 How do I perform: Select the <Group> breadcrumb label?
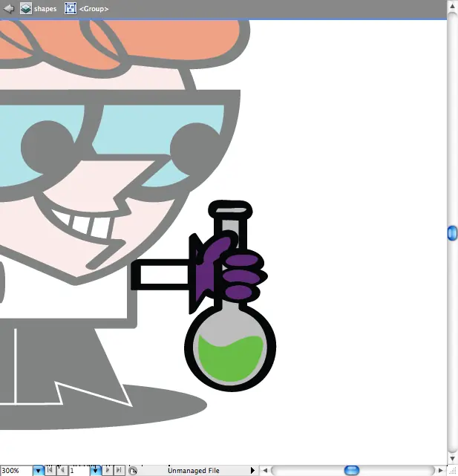click(94, 9)
